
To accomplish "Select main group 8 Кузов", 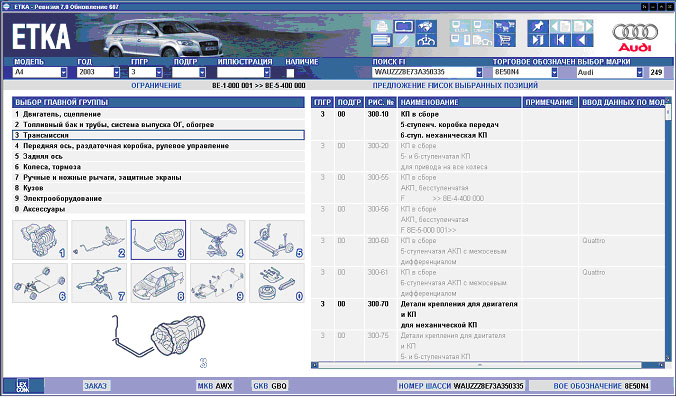I will pos(158,188).
